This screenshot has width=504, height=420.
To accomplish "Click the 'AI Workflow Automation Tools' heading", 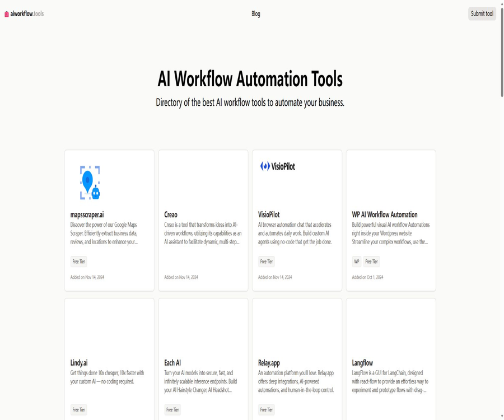I will (250, 79).
